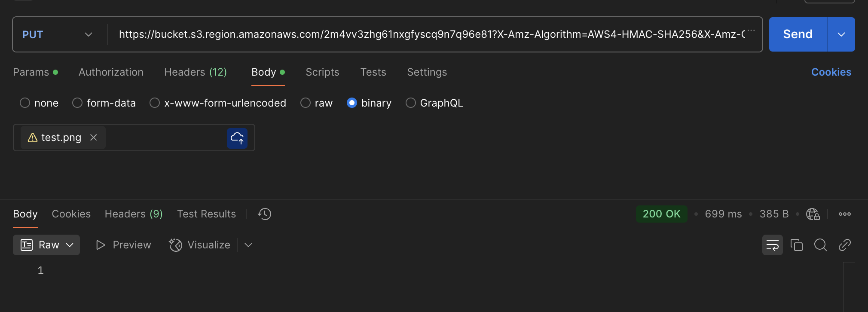Expand the Send button arrow options

click(x=841, y=34)
